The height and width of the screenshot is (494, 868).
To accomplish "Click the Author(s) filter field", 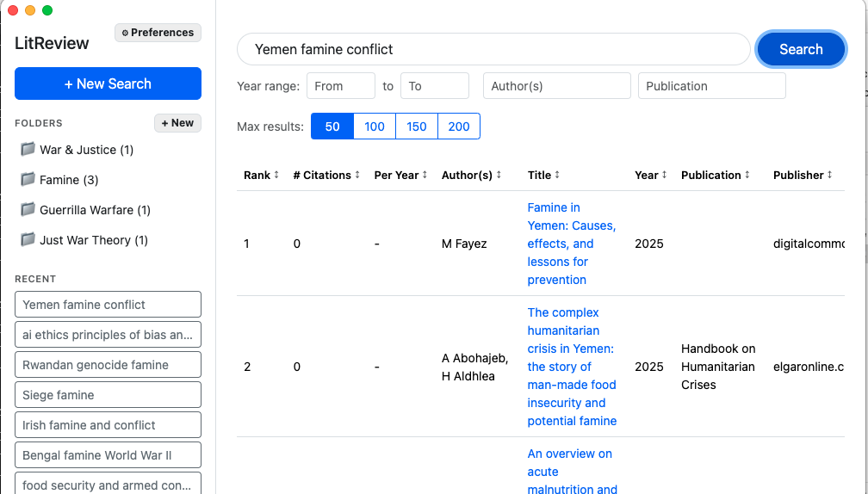I will [x=557, y=86].
